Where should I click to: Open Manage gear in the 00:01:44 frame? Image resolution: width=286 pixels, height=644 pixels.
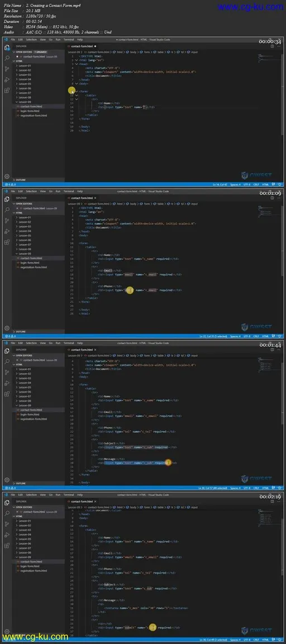(x=7, y=479)
